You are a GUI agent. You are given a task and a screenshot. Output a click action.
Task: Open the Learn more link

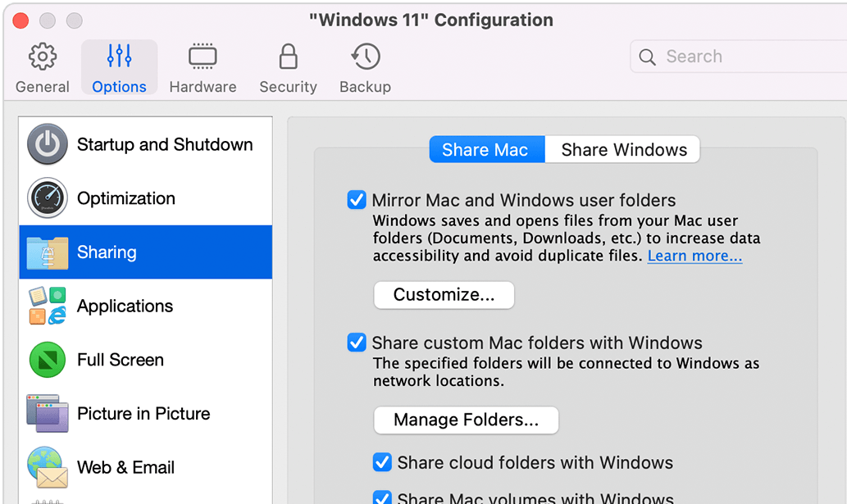pyautogui.click(x=694, y=256)
